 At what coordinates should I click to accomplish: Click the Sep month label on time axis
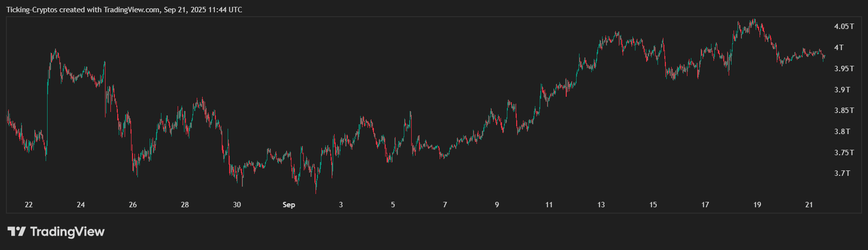click(289, 205)
